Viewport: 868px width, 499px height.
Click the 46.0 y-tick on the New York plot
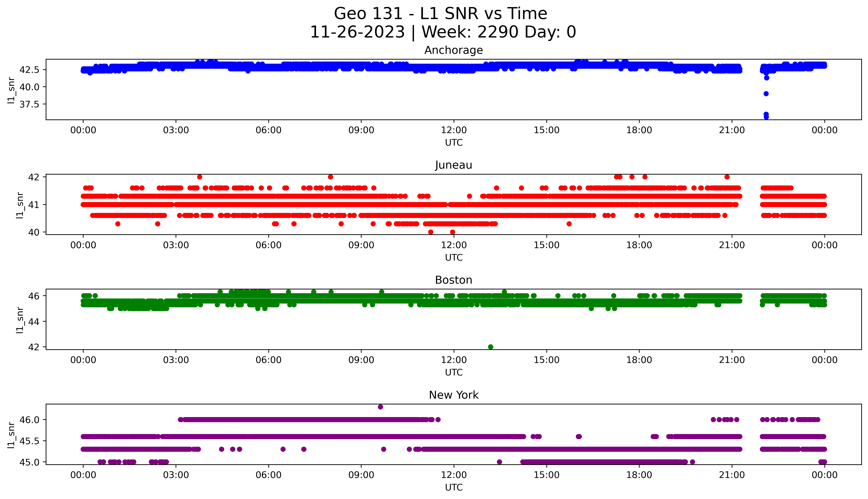point(29,420)
